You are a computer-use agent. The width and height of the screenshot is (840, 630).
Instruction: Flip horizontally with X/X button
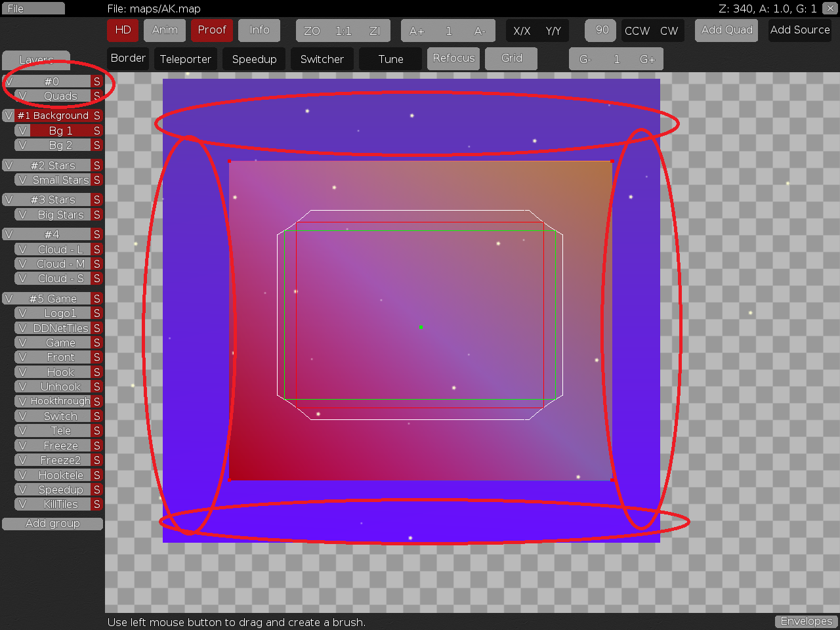[522, 31]
